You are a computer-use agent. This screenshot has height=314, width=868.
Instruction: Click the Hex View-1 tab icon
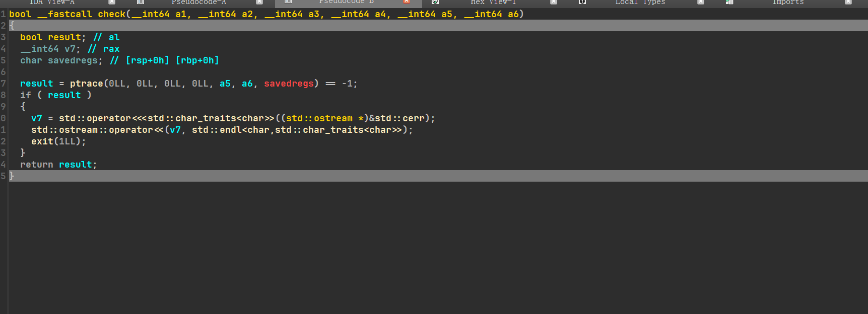tap(435, 2)
